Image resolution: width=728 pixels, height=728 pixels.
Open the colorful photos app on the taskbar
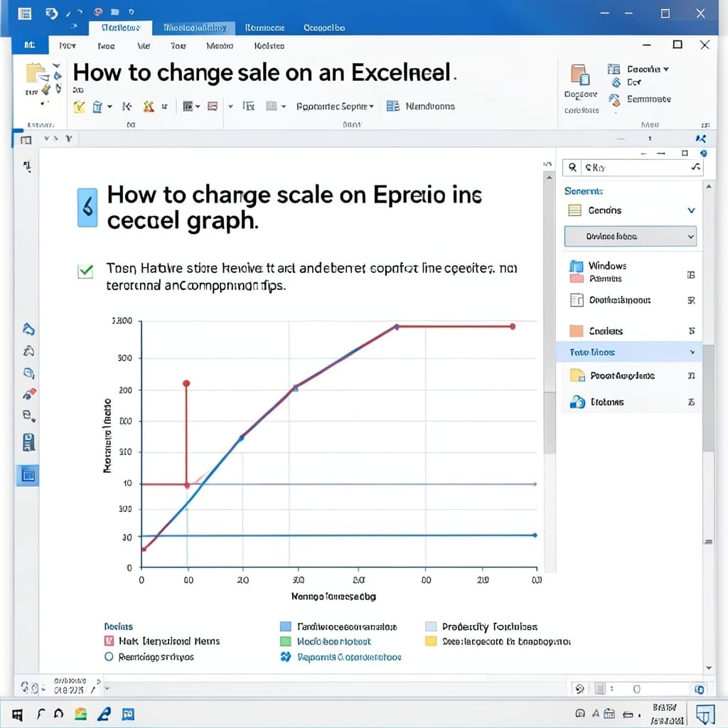pyautogui.click(x=81, y=714)
